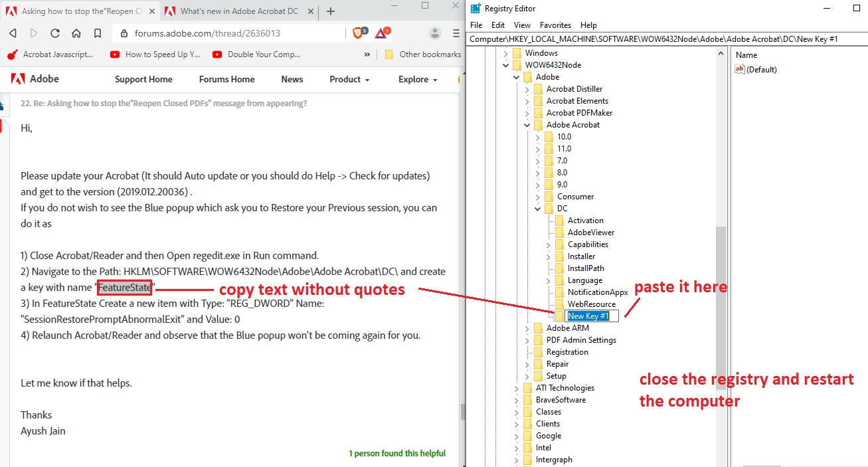Click the browser Back arrow button
Image resolution: width=868 pixels, height=467 pixels.
coord(13,33)
